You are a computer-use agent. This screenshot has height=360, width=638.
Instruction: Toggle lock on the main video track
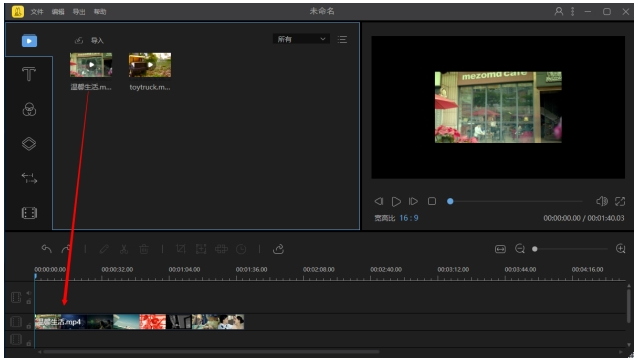(28, 326)
